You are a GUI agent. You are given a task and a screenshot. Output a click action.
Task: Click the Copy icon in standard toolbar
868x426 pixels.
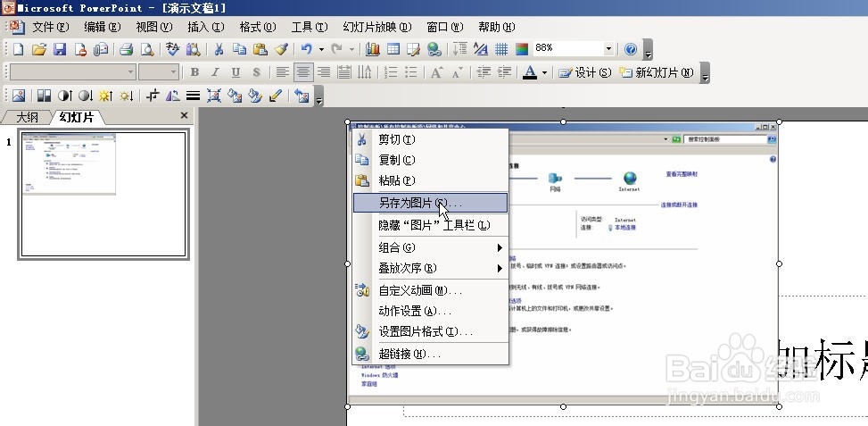[239, 49]
